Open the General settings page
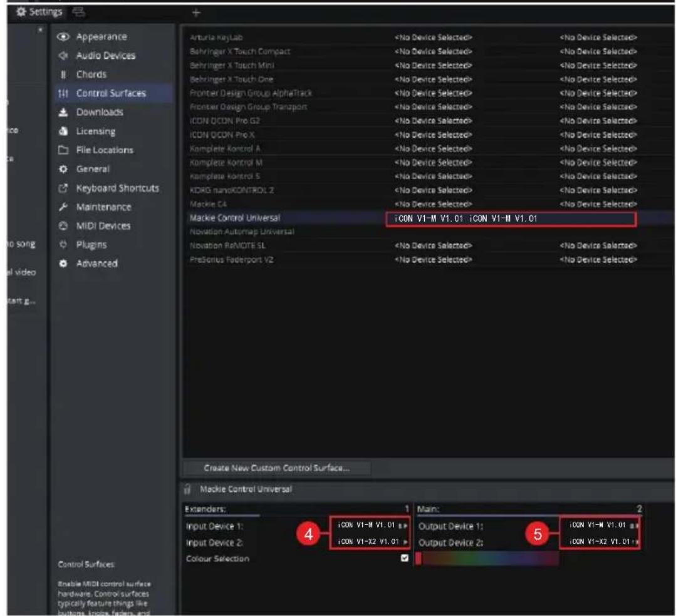This screenshot has height=616, width=676. (93, 169)
